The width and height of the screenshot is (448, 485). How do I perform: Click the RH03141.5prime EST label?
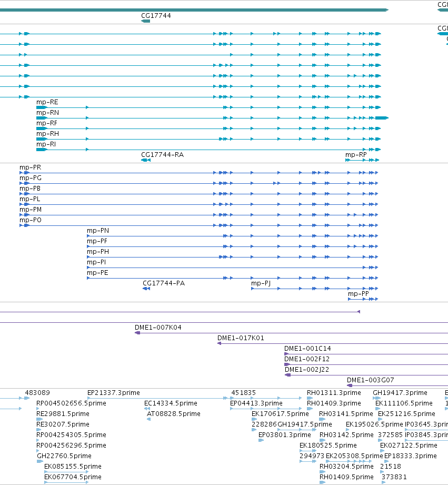346,413
